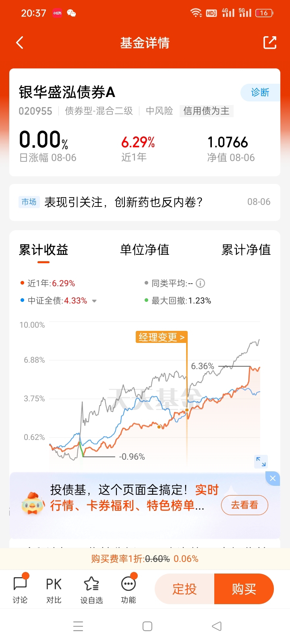Expand the chart to fullscreen
Viewport: 290px width, 644px height.
pyautogui.click(x=261, y=462)
